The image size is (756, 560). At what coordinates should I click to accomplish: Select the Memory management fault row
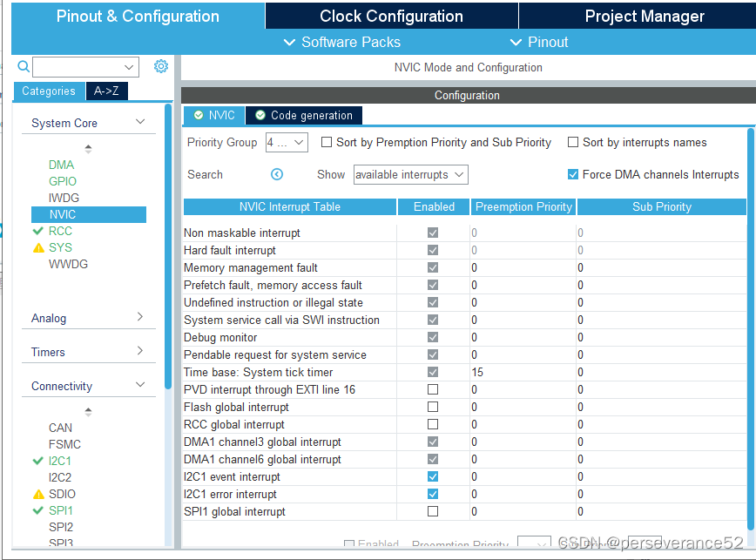(x=465, y=267)
